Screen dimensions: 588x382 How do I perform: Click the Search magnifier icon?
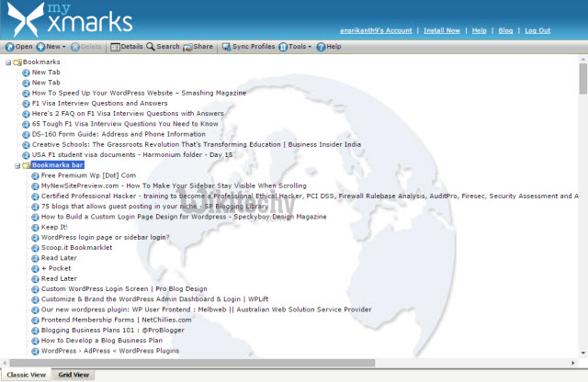(x=151, y=46)
